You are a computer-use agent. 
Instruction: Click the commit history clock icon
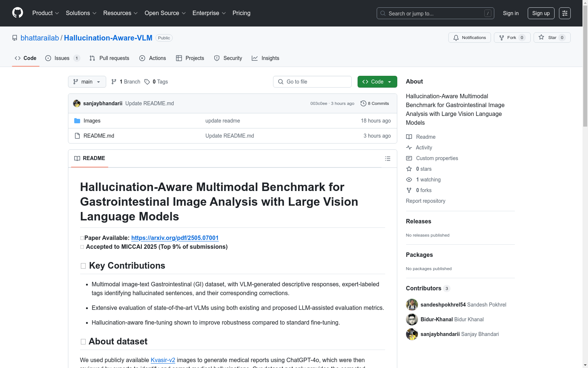pos(363,103)
